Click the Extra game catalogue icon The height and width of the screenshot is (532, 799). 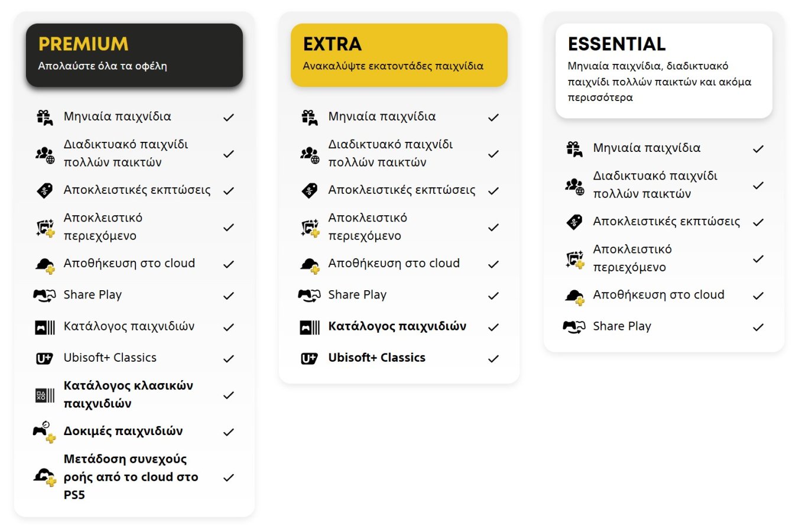click(310, 327)
